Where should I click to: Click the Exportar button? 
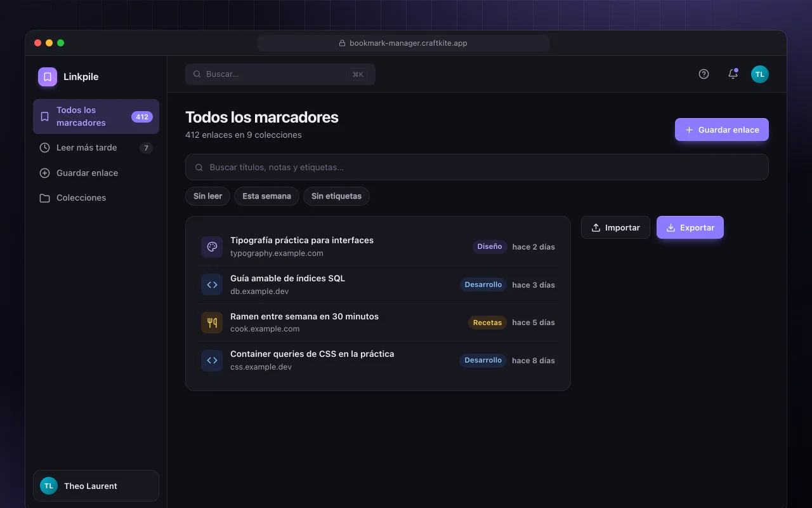(x=690, y=227)
